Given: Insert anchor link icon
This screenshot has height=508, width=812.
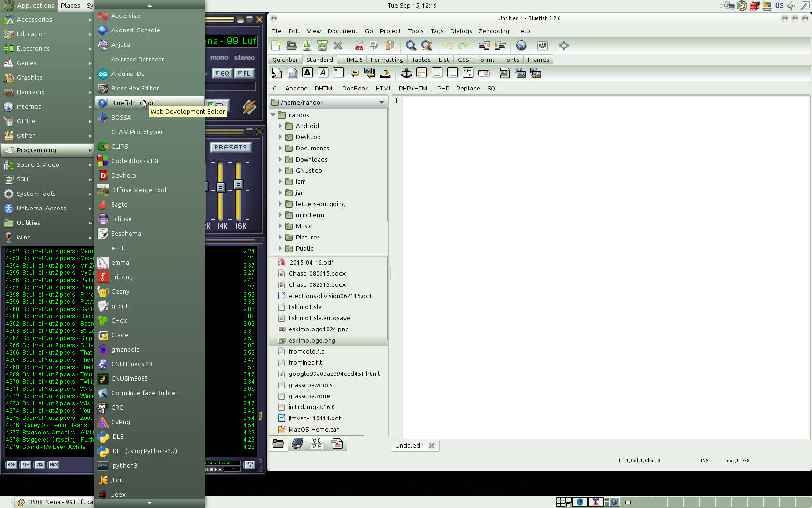Looking at the screenshot, I should click(406, 73).
